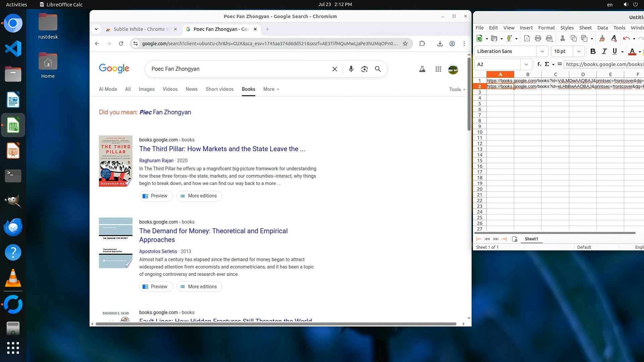Click the Clone Formatting paintbrush icon
The image size is (644, 362).
click(x=602, y=38)
